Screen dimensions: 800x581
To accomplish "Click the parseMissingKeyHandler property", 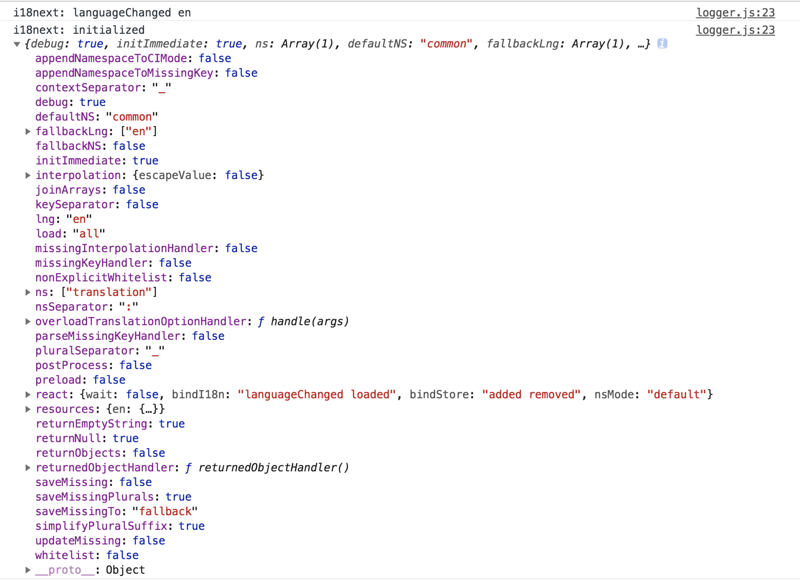I will tap(130, 336).
